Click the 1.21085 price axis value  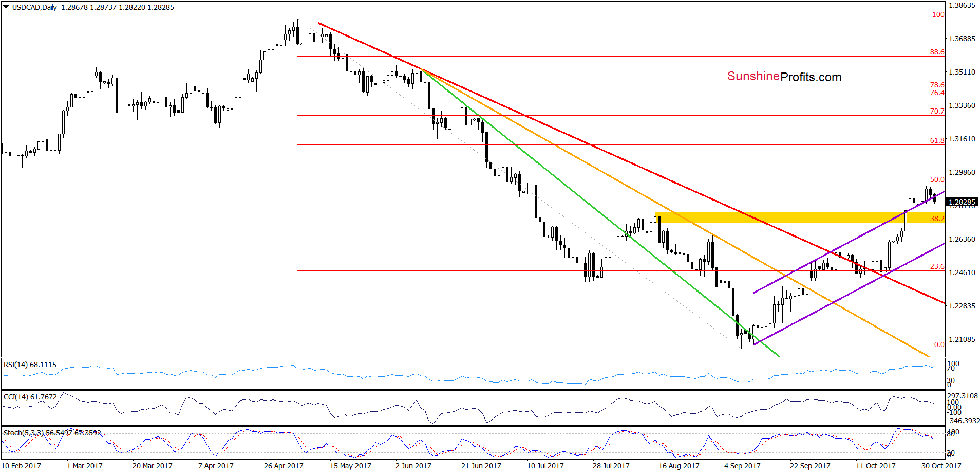point(962,339)
